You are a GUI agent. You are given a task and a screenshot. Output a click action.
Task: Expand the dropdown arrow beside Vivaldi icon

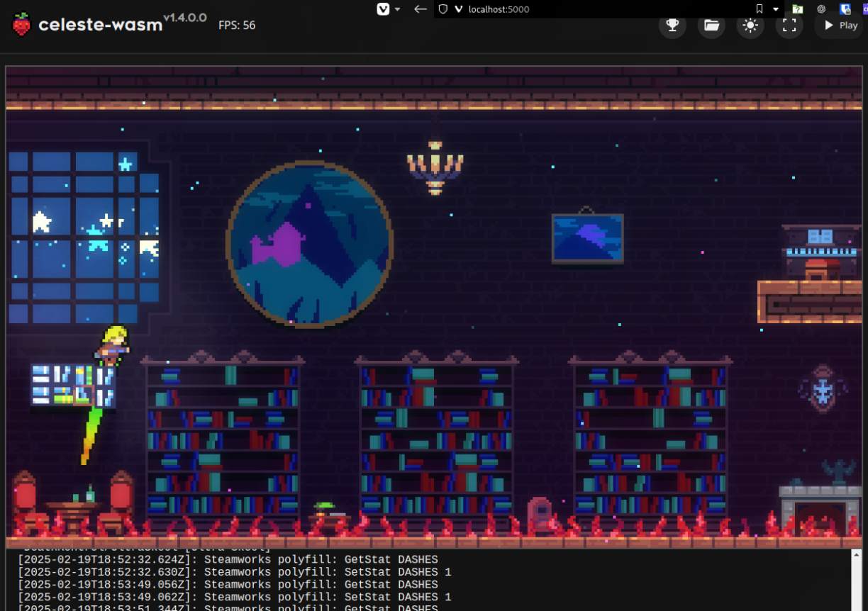click(x=398, y=9)
